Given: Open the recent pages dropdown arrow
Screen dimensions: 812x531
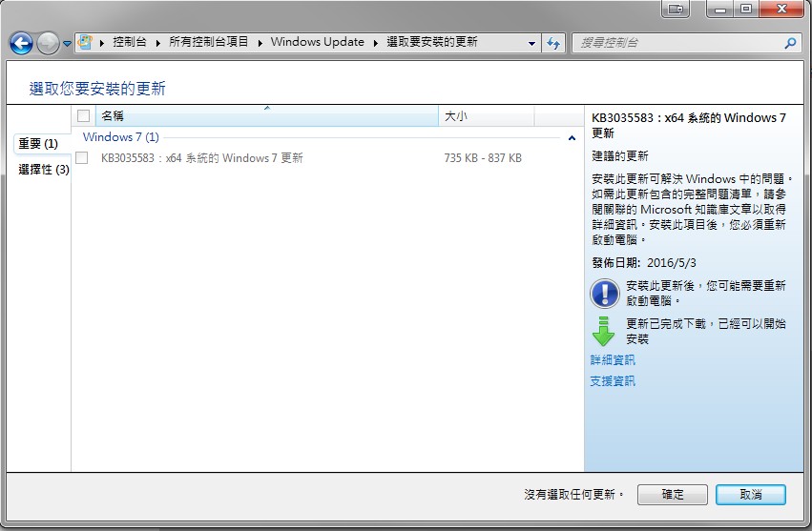Looking at the screenshot, I should tap(67, 44).
